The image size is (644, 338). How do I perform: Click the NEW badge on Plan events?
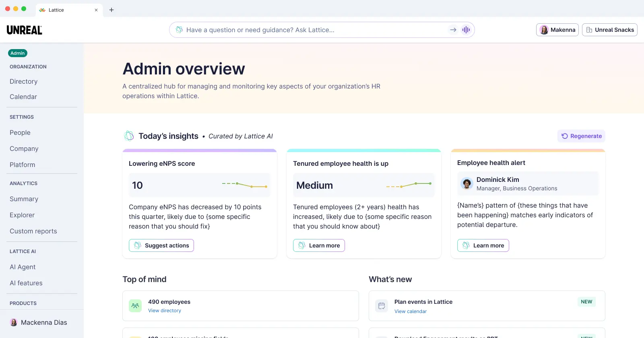point(586,302)
